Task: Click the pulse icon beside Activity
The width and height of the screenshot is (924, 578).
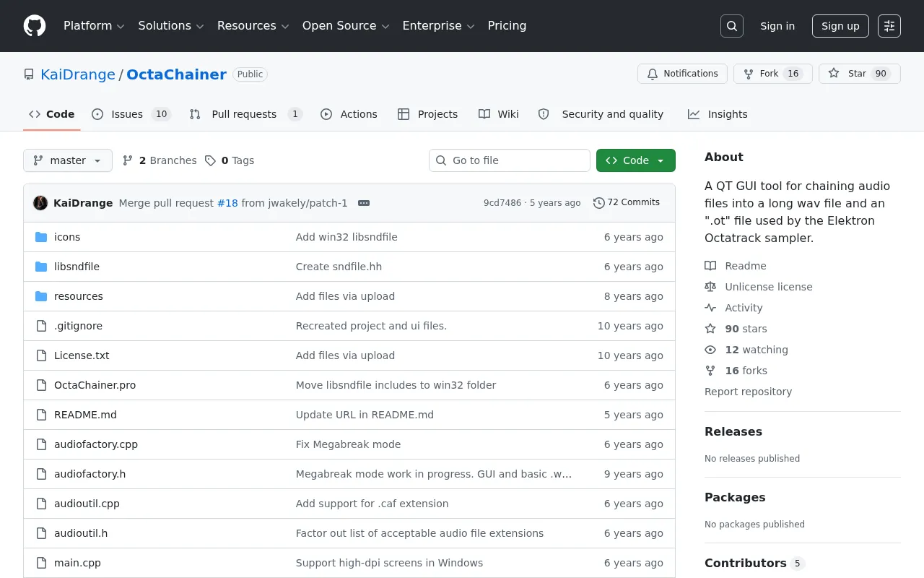Action: point(710,308)
